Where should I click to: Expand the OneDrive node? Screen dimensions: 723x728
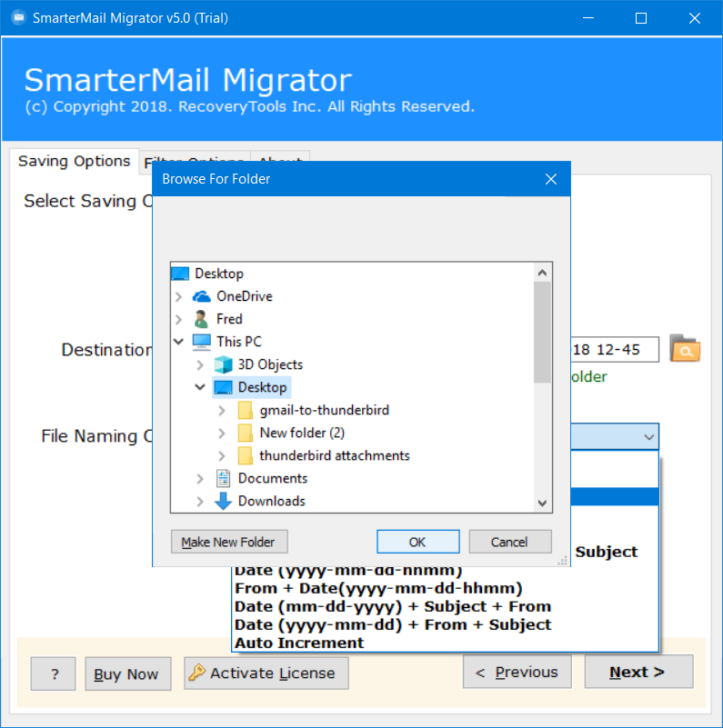[x=179, y=296]
